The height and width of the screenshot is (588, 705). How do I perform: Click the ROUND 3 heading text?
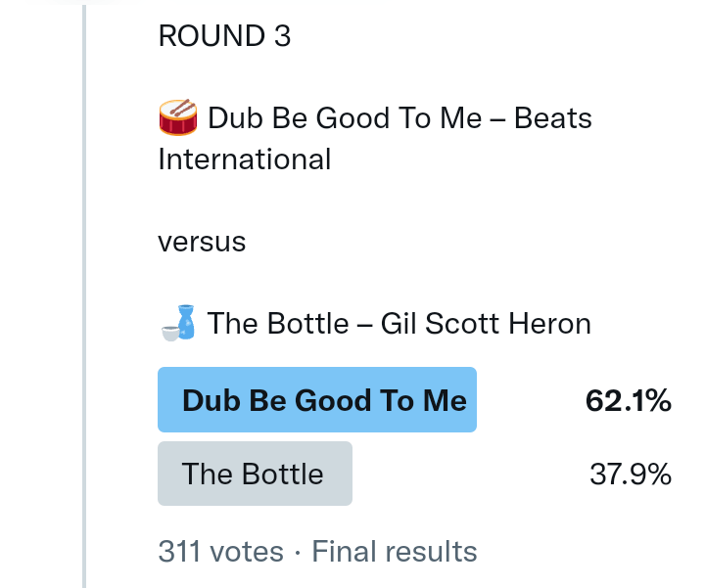(224, 36)
